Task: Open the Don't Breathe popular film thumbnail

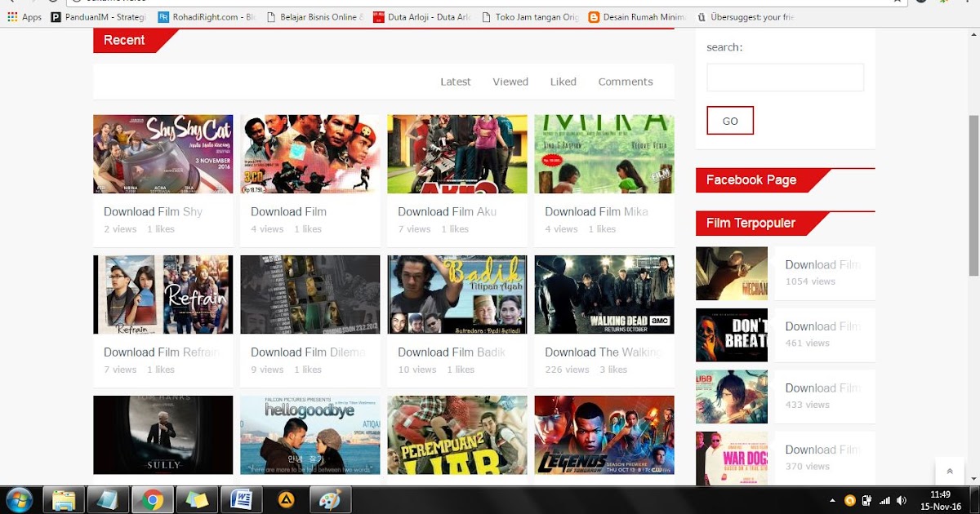Action: click(x=732, y=335)
